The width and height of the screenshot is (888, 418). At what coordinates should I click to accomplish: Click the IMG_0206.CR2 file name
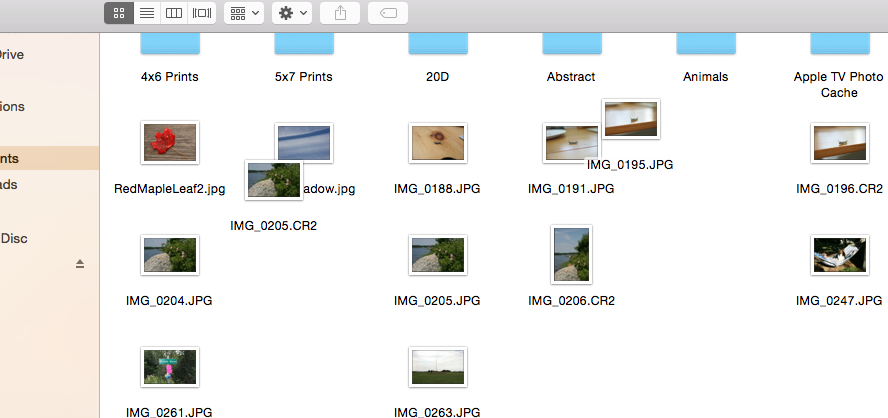571,301
